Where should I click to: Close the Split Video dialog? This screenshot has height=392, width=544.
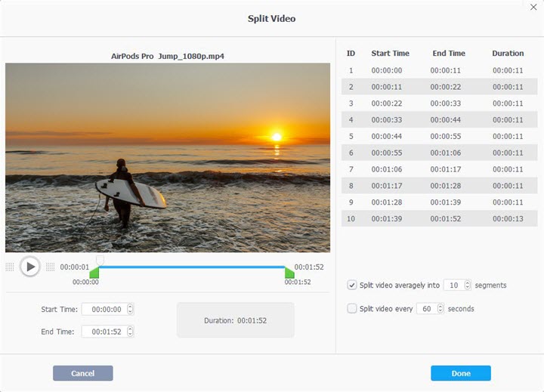pyautogui.click(x=533, y=7)
